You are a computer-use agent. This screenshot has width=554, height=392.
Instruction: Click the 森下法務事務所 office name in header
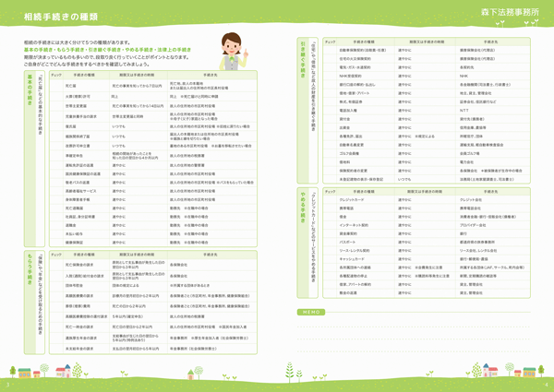click(510, 12)
